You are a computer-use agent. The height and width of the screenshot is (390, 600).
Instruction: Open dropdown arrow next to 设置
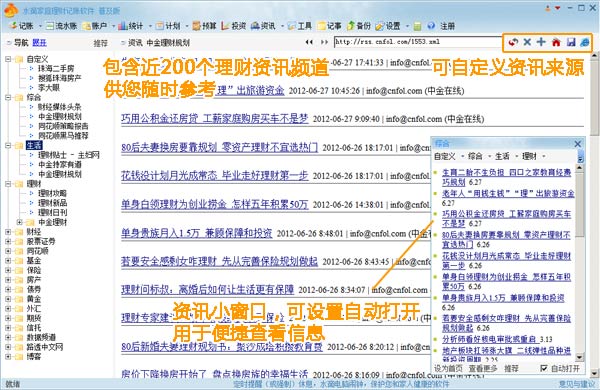(407, 26)
